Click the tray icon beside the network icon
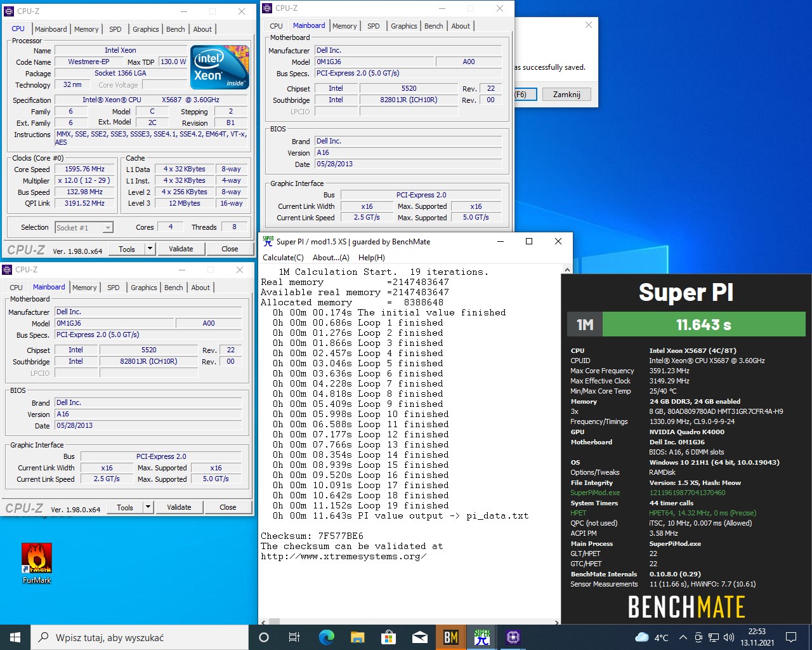The width and height of the screenshot is (812, 650). (698, 637)
